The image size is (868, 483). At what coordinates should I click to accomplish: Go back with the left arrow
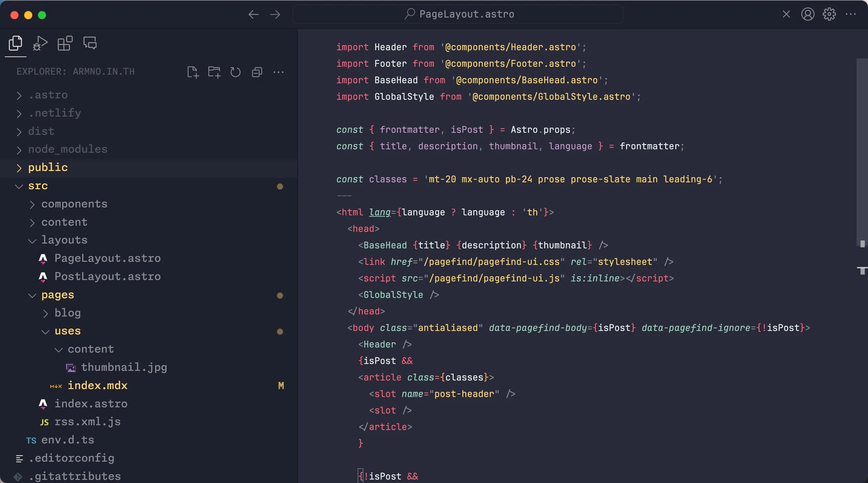tap(253, 14)
